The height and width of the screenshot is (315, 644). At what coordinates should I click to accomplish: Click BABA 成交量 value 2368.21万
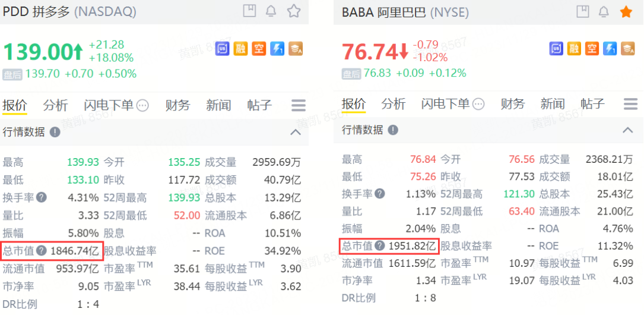pos(608,159)
